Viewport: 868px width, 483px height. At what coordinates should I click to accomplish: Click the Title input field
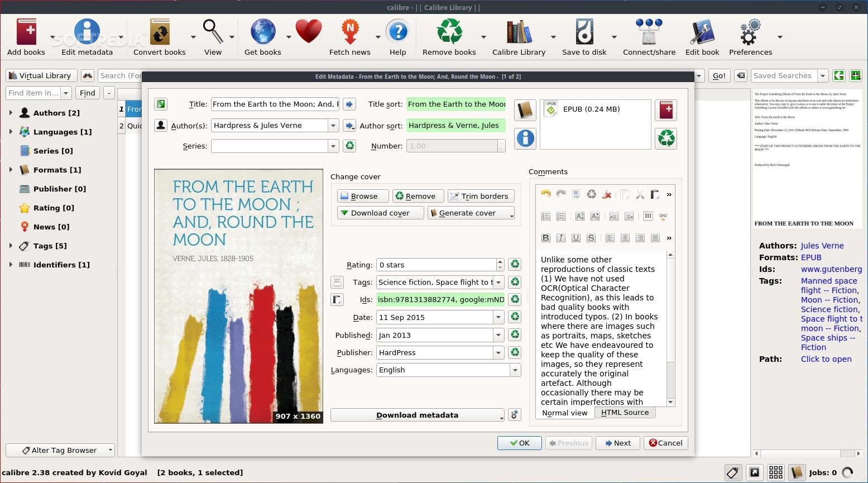[275, 104]
